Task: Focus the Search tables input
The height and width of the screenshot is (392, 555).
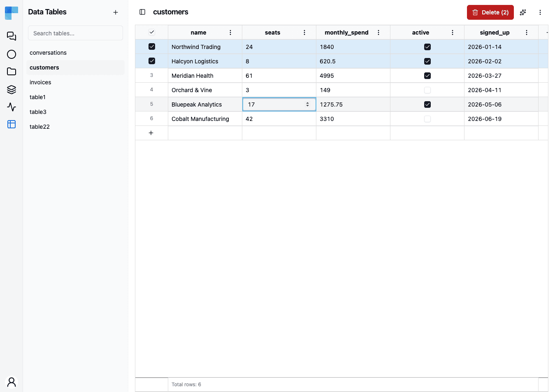Action: [75, 33]
